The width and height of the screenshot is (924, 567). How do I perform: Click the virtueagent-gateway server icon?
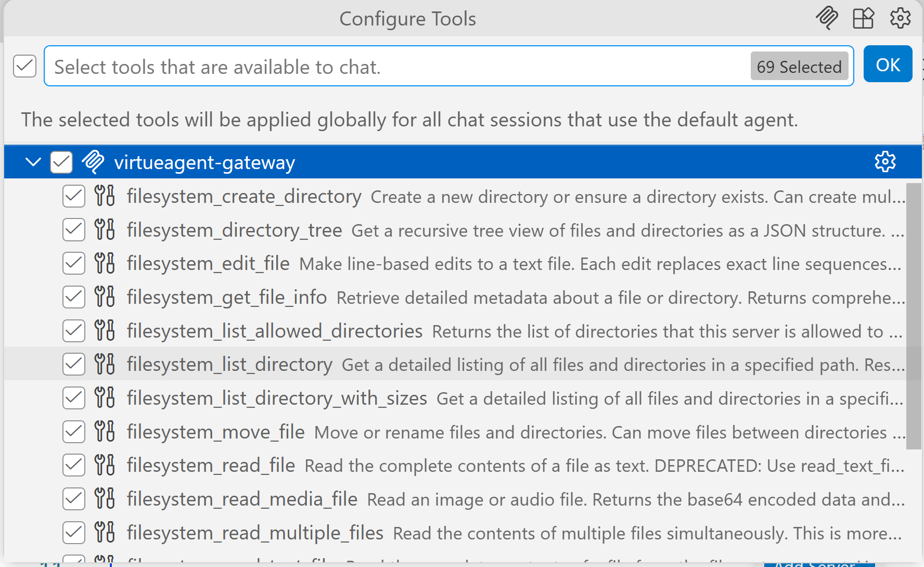93,162
